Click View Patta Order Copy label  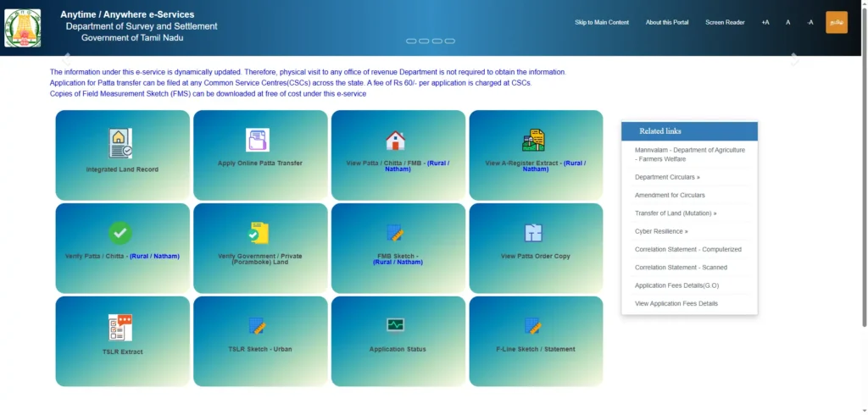coord(536,256)
